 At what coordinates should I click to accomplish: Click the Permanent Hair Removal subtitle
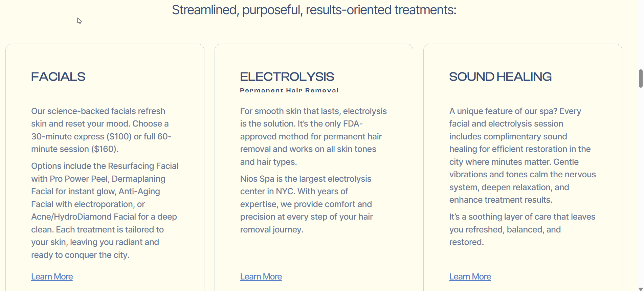pos(289,90)
